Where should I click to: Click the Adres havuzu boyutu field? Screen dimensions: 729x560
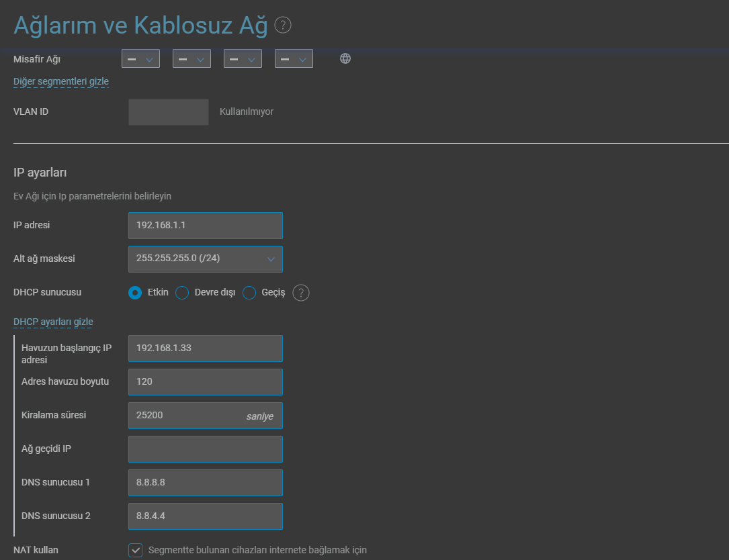click(x=205, y=382)
